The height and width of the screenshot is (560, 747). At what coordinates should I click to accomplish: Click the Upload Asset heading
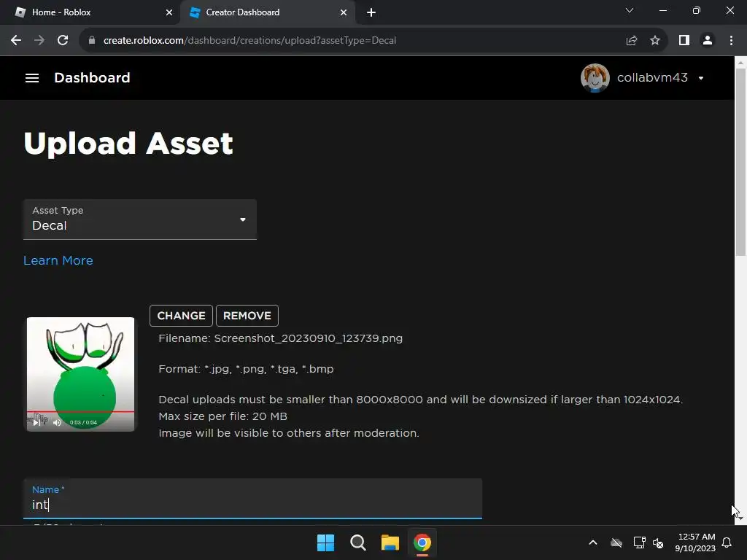click(128, 144)
